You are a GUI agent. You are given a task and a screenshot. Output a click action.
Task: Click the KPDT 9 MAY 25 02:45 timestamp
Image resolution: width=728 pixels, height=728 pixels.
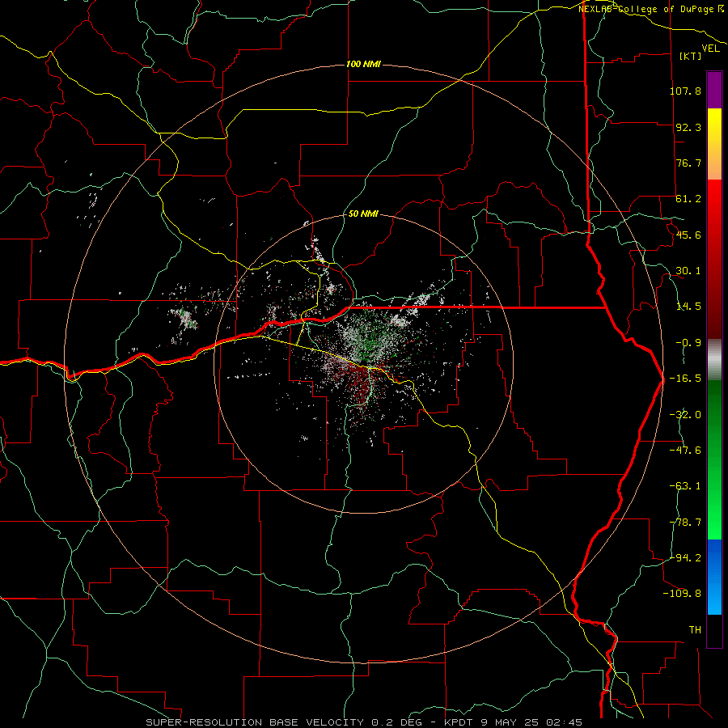[x=513, y=722]
